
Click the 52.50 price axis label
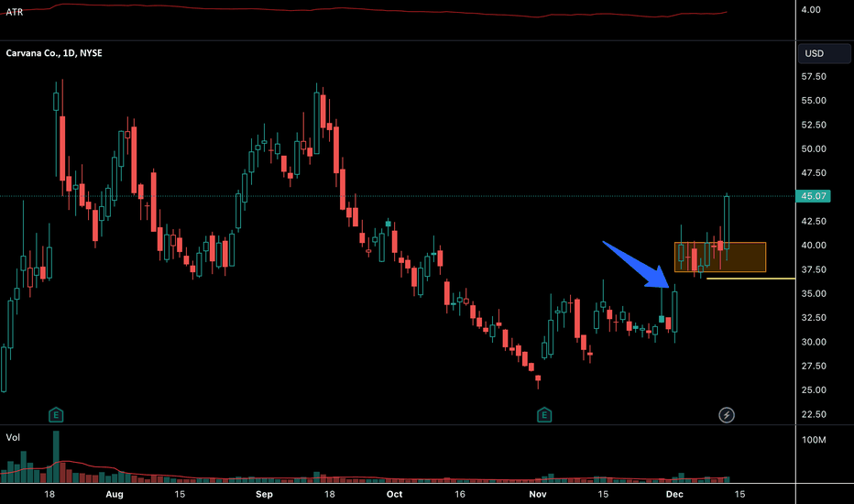pos(814,125)
